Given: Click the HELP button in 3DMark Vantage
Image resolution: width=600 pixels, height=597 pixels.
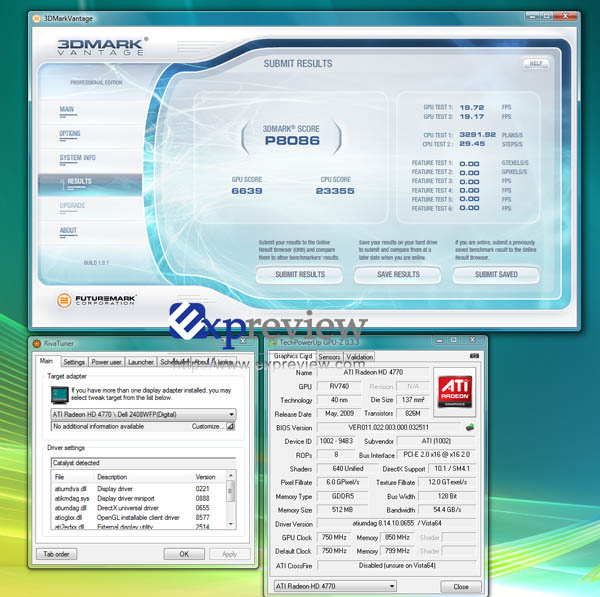Looking at the screenshot, I should (x=536, y=63).
